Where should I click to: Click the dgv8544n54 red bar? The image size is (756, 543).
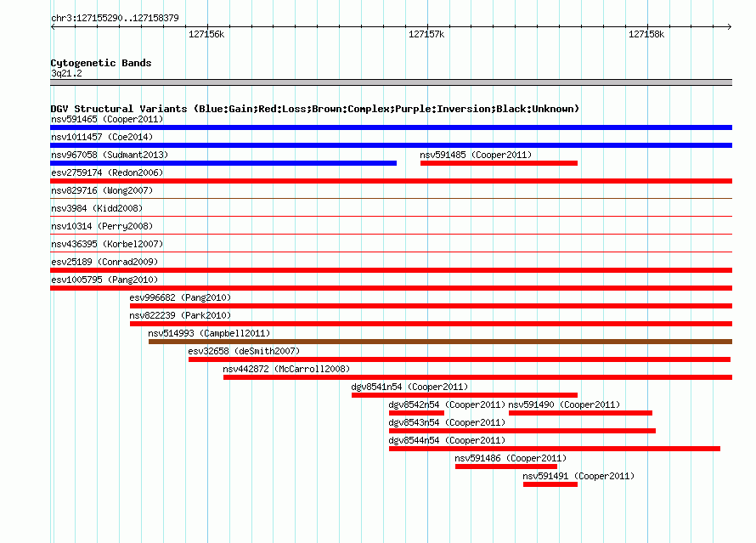pyautogui.click(x=555, y=449)
